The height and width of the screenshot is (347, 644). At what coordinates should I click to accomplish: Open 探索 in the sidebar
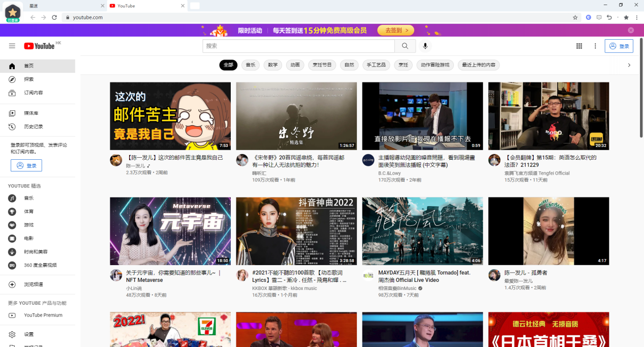click(38, 79)
